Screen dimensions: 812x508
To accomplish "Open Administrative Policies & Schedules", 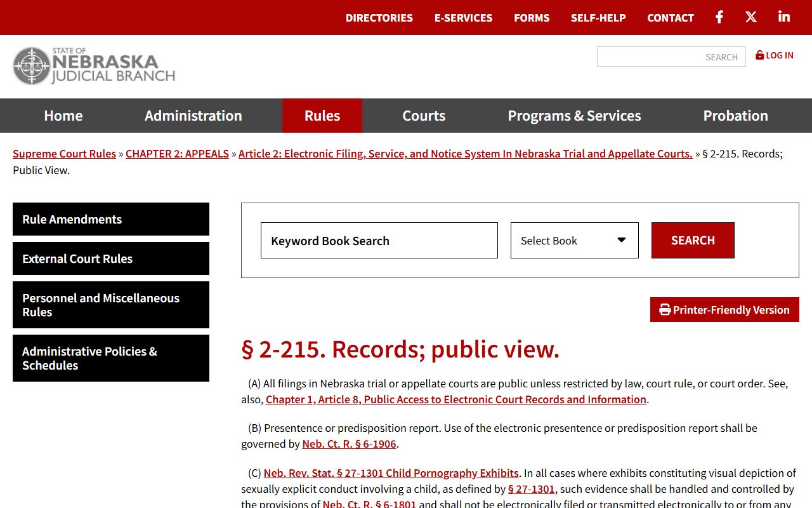I will pyautogui.click(x=111, y=358).
